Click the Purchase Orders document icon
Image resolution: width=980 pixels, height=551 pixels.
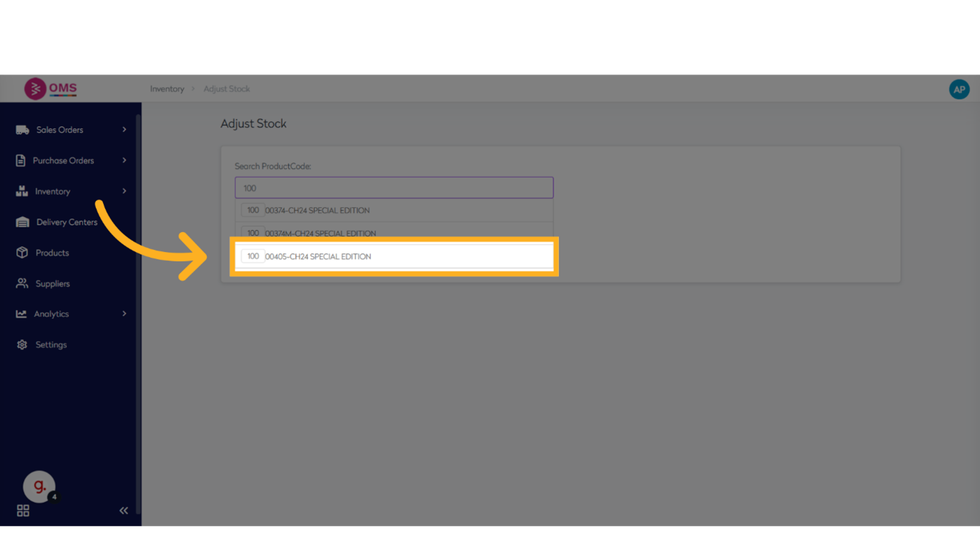pos(21,160)
